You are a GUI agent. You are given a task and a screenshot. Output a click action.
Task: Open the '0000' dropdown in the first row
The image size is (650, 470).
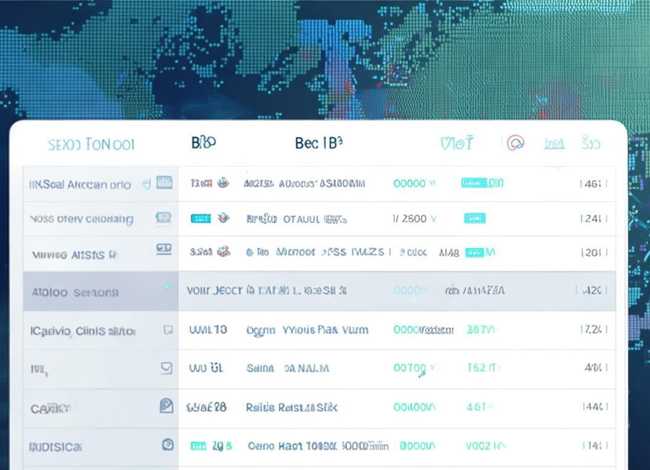415,183
